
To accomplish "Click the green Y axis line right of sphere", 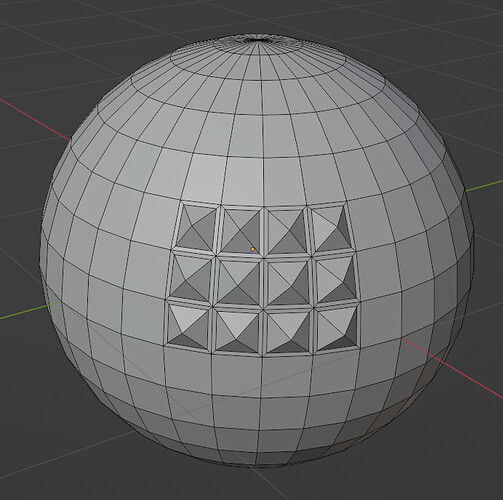I will [484, 185].
